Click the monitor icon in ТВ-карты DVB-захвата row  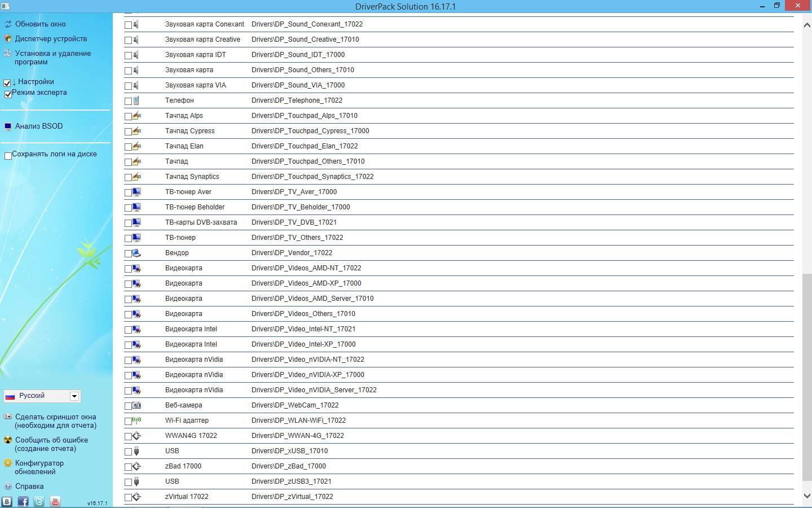pyautogui.click(x=136, y=222)
